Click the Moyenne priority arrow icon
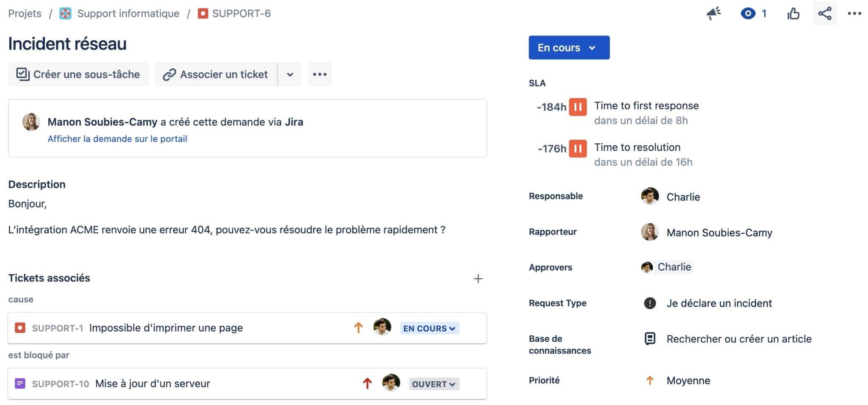 [650, 380]
